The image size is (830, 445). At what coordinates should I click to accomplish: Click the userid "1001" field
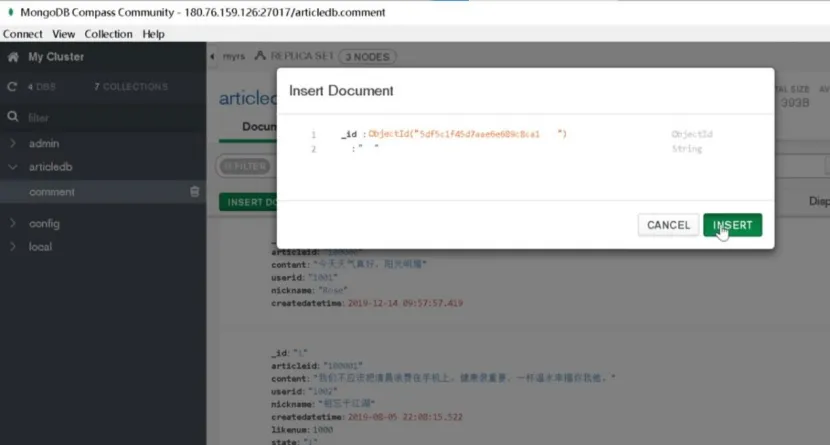click(x=304, y=277)
